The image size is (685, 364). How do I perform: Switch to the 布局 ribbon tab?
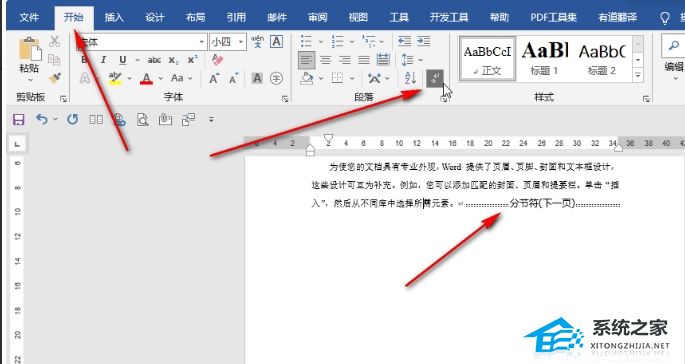[x=195, y=17]
